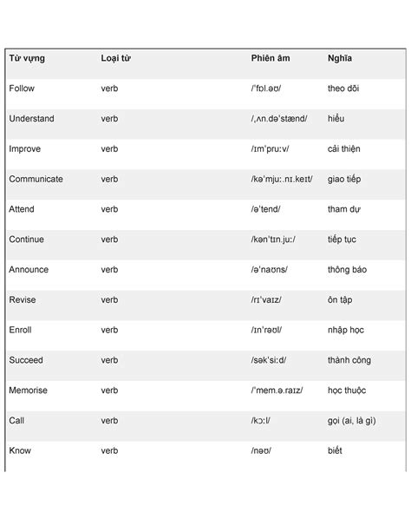This screenshot has width=411, height=532.
Task: Click the word 'Follow'
Action: tap(22, 89)
